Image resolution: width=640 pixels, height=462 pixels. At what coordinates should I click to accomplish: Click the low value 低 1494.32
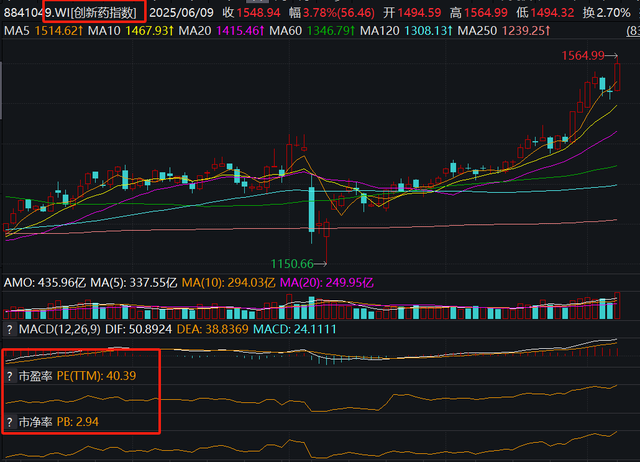click(x=545, y=13)
